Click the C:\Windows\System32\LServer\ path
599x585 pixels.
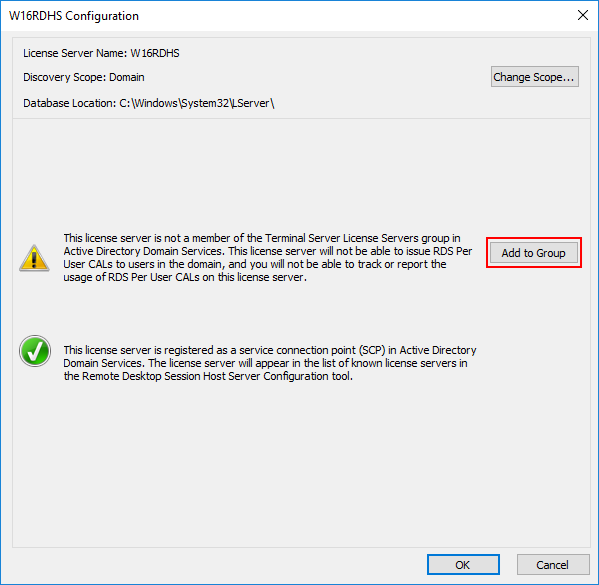coord(197,103)
